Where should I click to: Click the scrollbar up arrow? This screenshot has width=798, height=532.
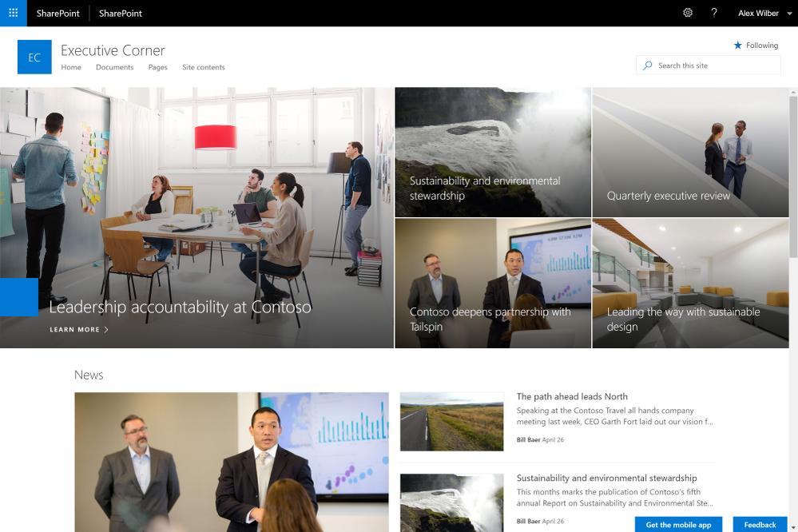pos(793,92)
